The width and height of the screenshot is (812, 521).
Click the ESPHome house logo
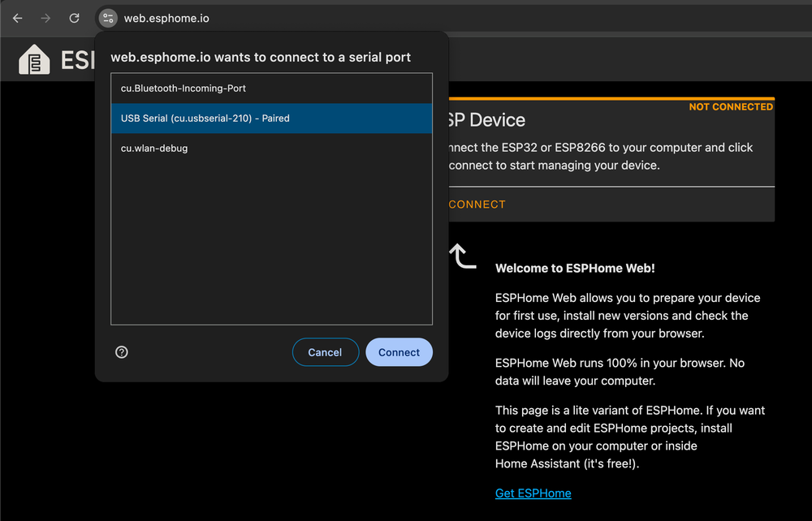pos(33,59)
